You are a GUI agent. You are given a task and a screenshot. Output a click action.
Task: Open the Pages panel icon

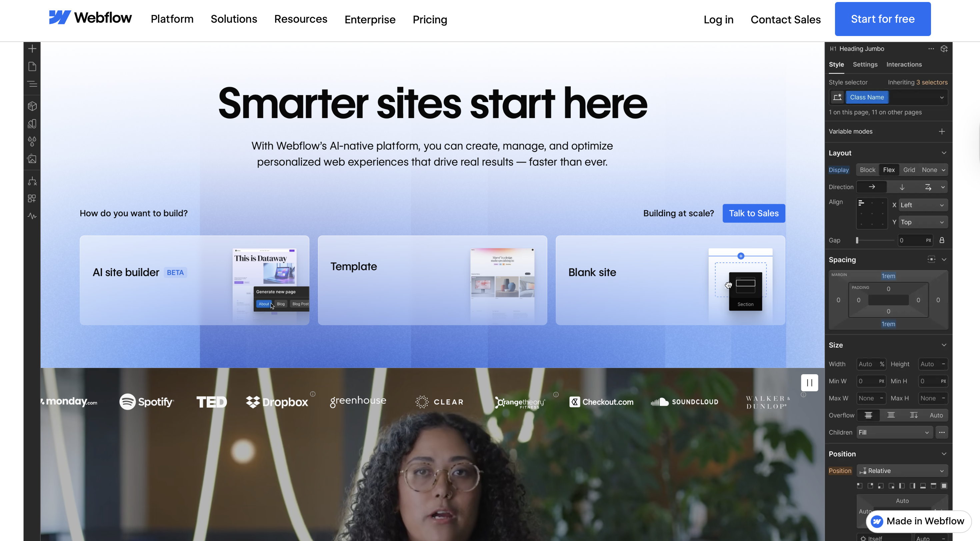point(32,66)
